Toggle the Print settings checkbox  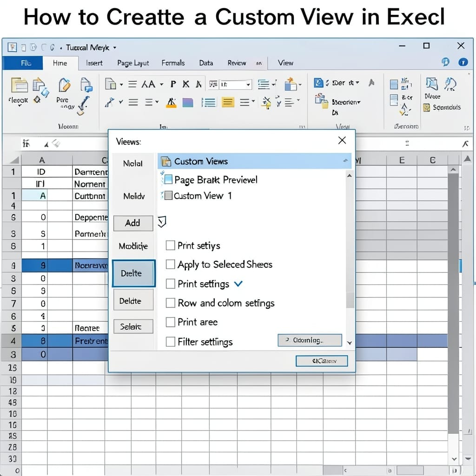[x=170, y=284]
